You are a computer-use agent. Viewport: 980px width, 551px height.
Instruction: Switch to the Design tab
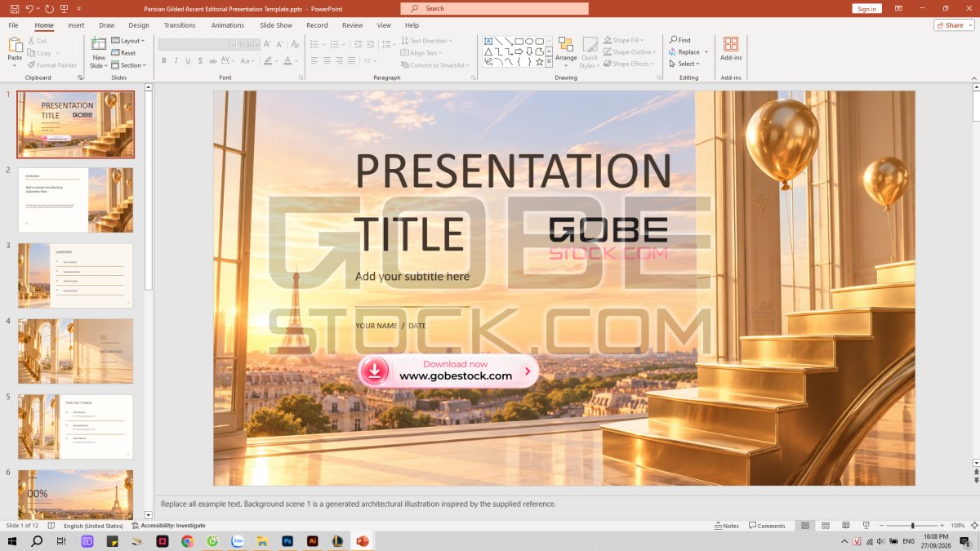point(139,25)
